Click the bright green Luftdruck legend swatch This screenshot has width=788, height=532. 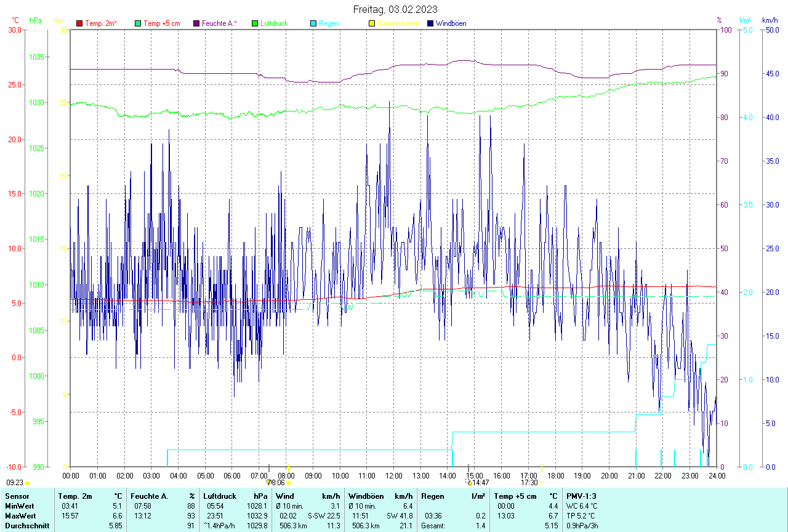pos(255,23)
